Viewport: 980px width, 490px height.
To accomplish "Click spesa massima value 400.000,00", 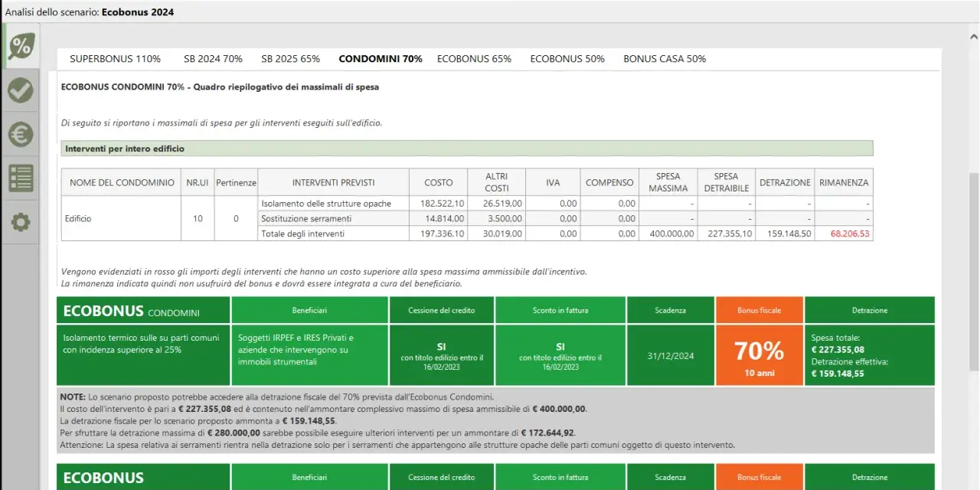I will pos(671,234).
